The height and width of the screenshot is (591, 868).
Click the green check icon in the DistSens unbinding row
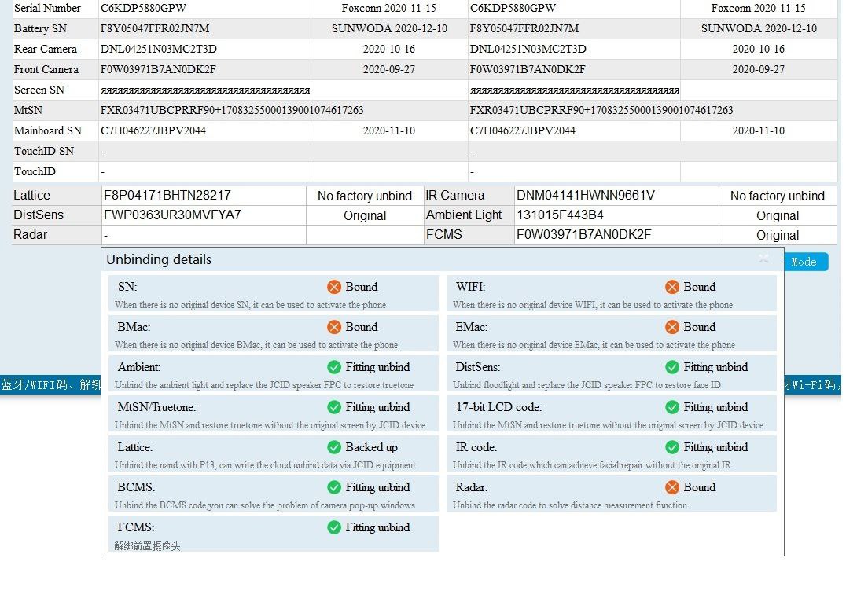pos(672,367)
